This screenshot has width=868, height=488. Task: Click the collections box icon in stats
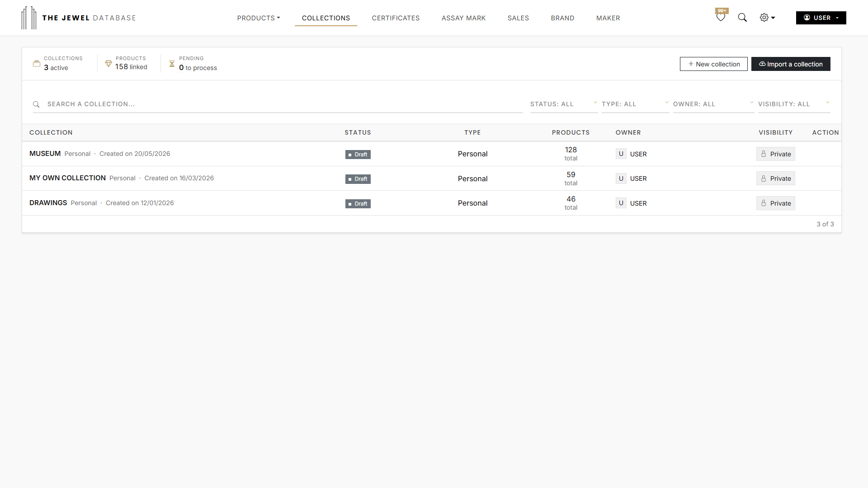(x=37, y=64)
